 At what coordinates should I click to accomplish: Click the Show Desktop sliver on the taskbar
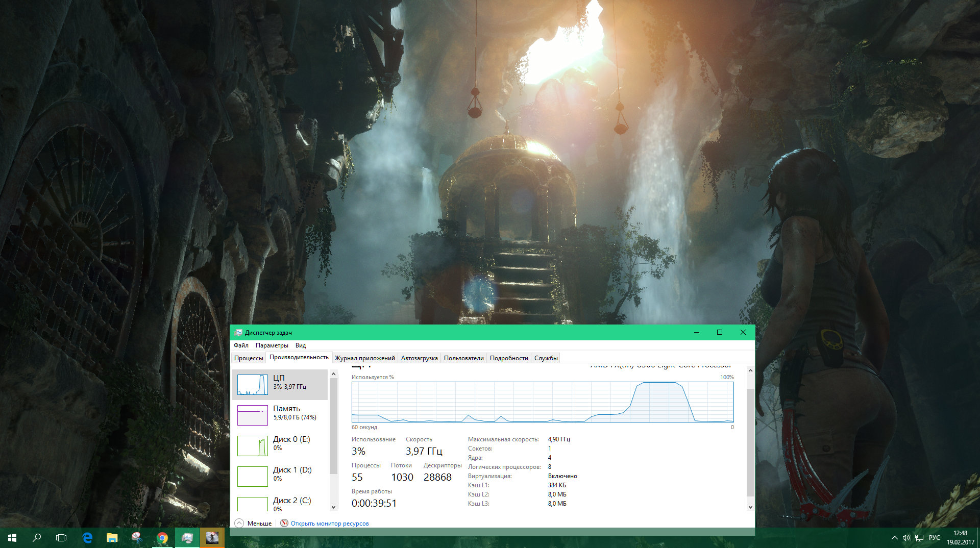pyautogui.click(x=978, y=538)
